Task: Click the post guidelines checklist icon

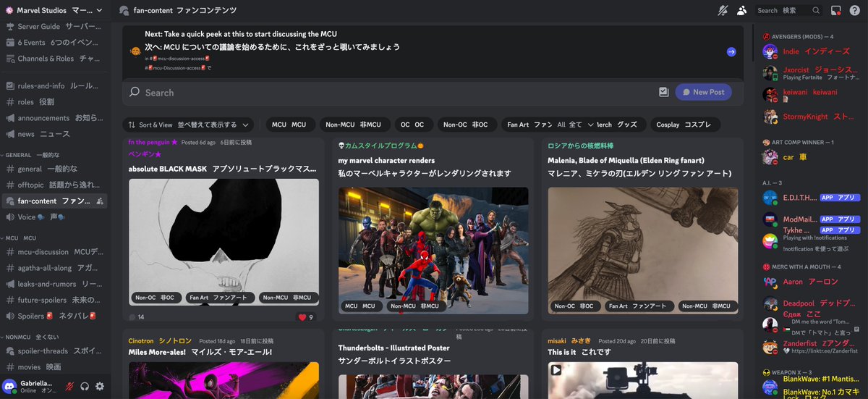Action: [x=664, y=92]
